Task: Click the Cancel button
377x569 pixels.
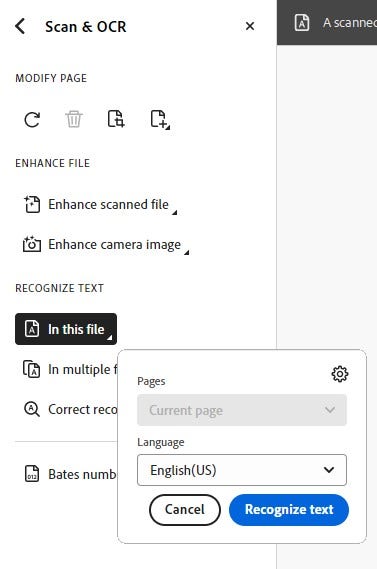Action: tap(185, 509)
